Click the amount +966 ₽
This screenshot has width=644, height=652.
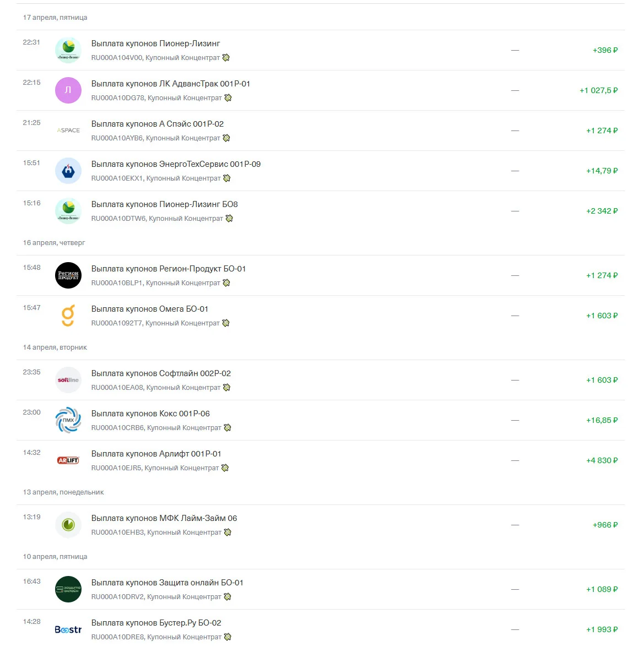tap(605, 525)
